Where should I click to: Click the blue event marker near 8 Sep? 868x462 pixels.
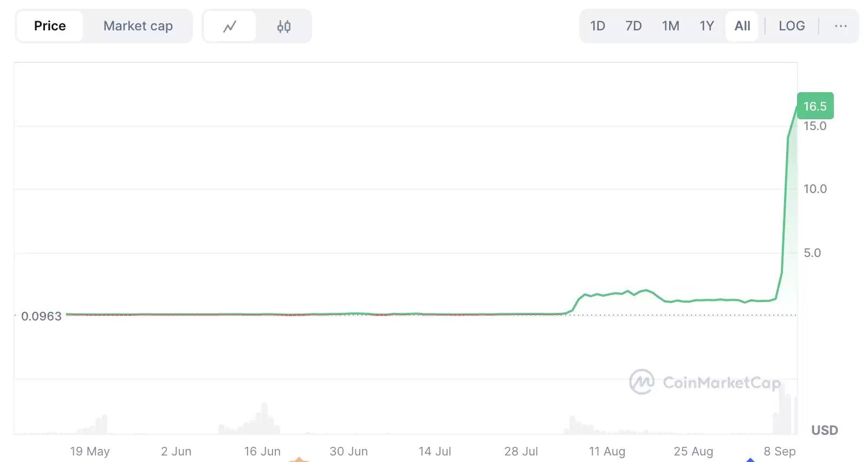tap(750, 459)
